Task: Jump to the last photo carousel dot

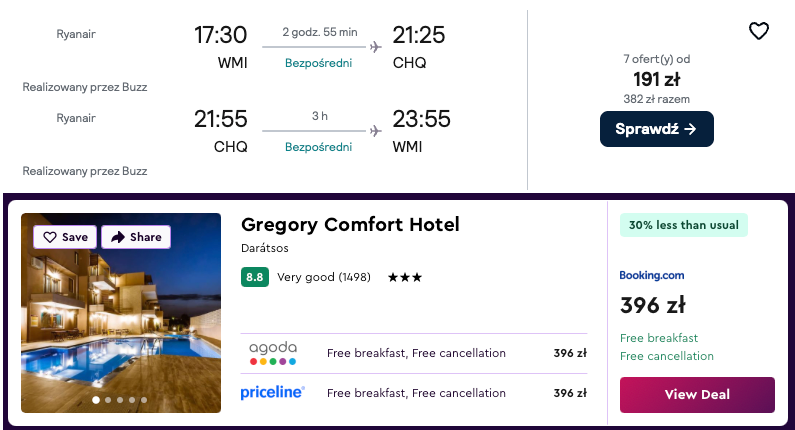Action: click(x=145, y=400)
